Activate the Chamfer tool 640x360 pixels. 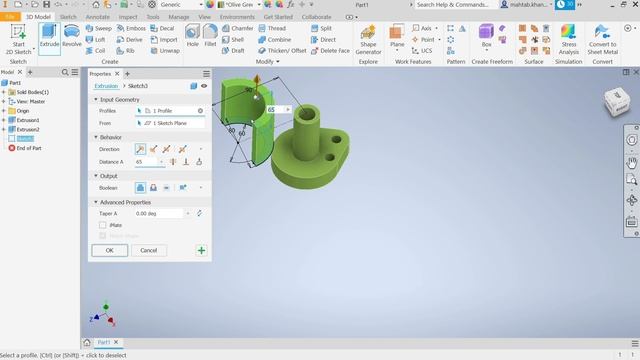coord(238,28)
